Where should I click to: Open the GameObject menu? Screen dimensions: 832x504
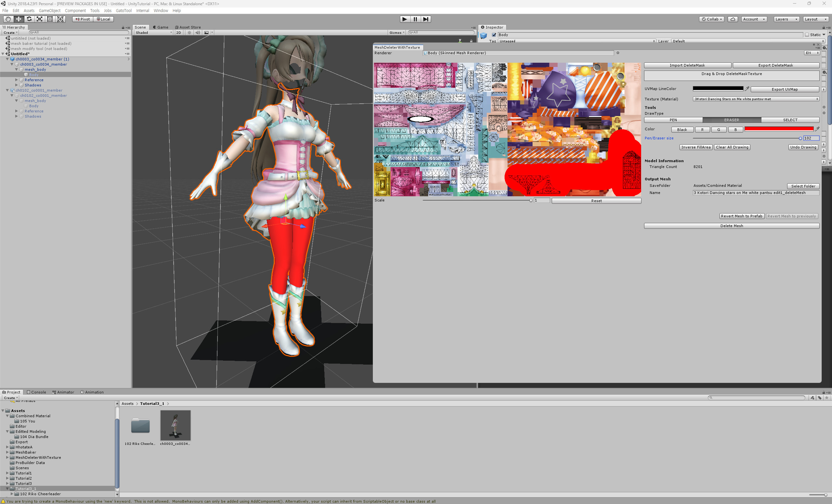coord(49,10)
